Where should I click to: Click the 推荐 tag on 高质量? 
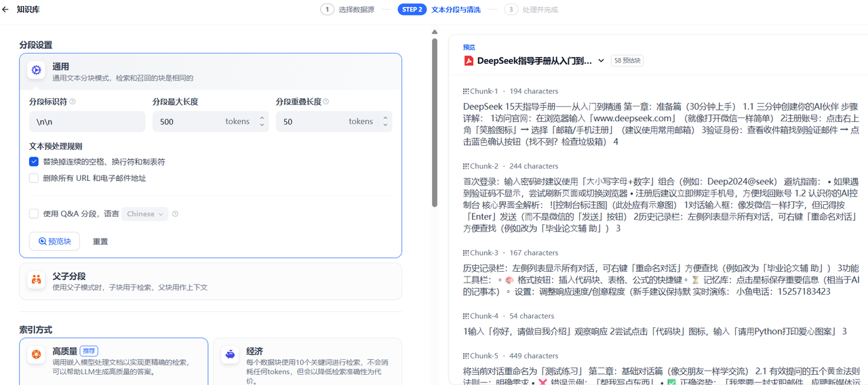pyautogui.click(x=89, y=351)
